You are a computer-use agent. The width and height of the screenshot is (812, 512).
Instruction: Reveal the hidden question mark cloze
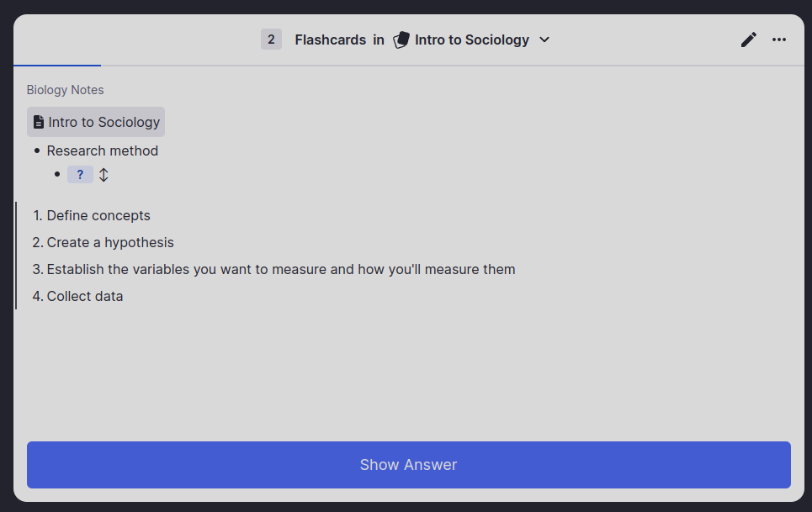pyautogui.click(x=80, y=175)
